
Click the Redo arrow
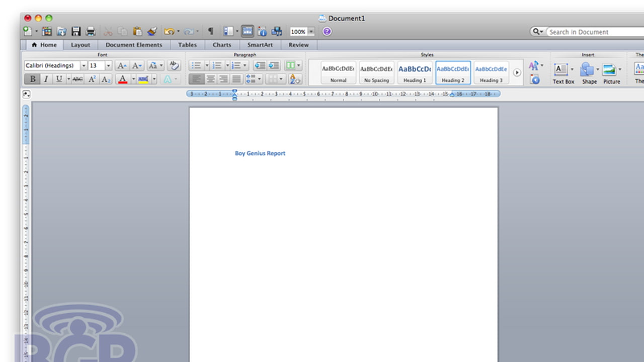[189, 31]
